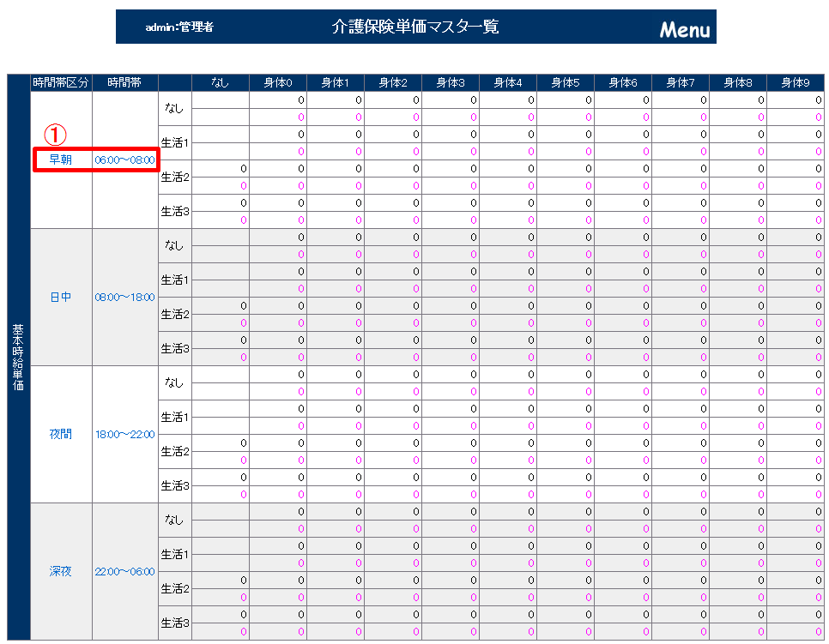Select the 生活1 row label under 日中
The image size is (829, 644).
(175, 280)
